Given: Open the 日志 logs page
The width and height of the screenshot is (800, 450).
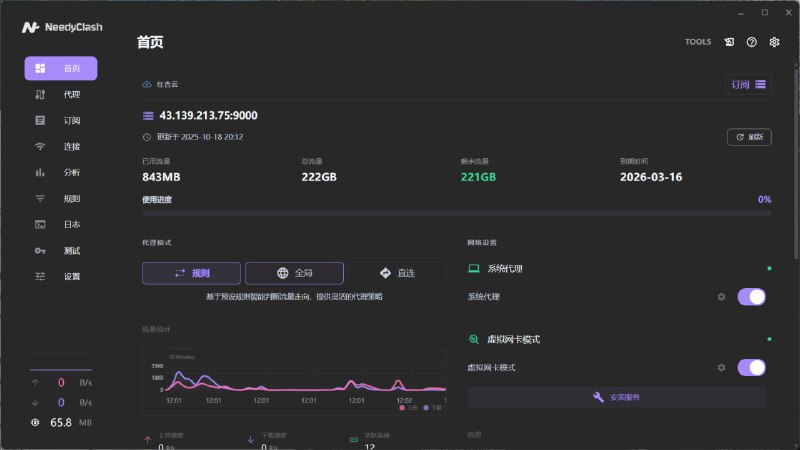Looking at the screenshot, I should (61, 224).
